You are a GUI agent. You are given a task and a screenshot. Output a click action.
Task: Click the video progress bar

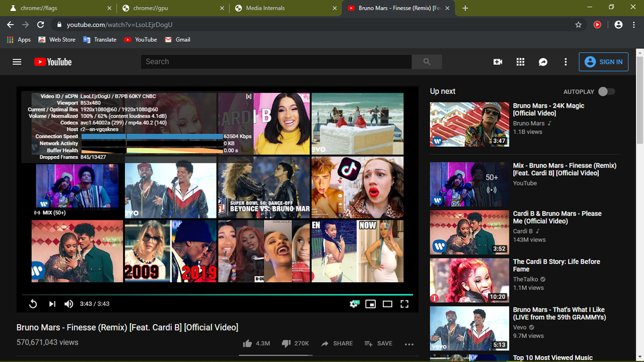(217, 295)
